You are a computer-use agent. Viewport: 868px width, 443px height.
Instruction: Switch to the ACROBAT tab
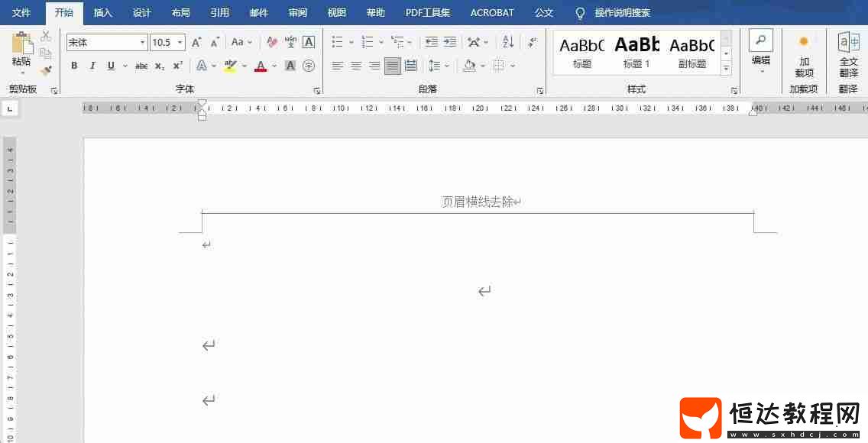[492, 12]
